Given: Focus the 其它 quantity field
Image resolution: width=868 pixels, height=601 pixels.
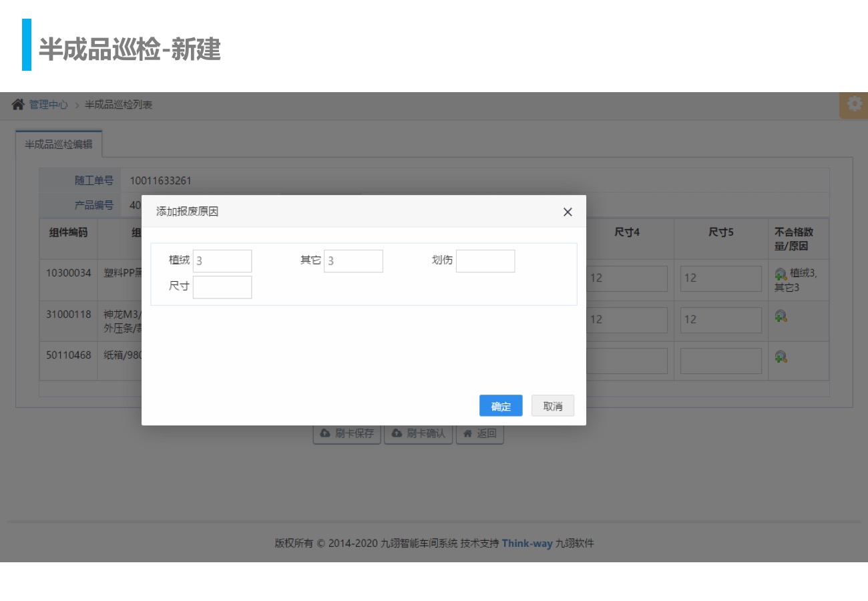Looking at the screenshot, I should click(353, 261).
